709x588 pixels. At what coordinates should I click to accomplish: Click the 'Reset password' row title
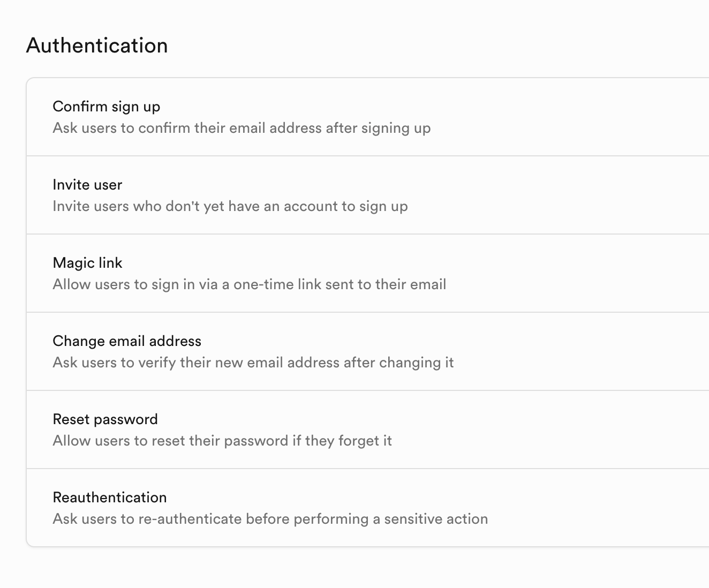(105, 419)
